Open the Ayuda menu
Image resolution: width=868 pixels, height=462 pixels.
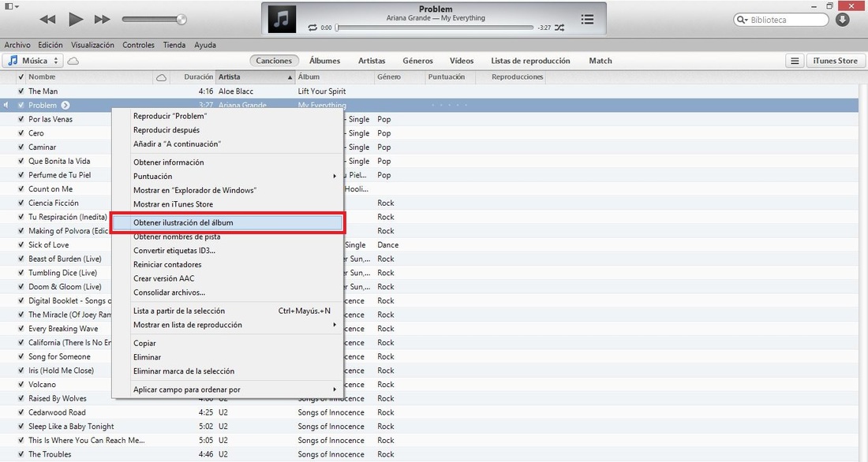pyautogui.click(x=205, y=45)
